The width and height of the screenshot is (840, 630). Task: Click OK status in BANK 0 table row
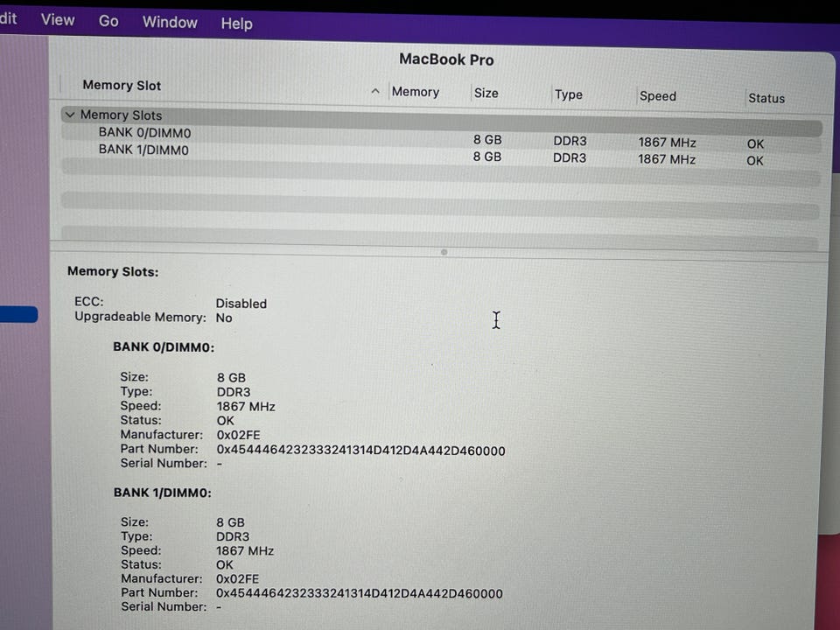coord(755,144)
